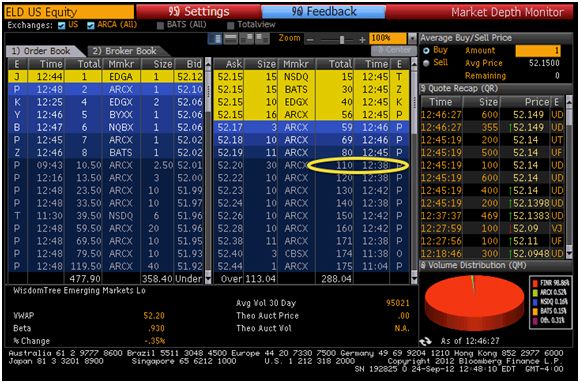Click the bid price 51.92 cell

pos(189,266)
